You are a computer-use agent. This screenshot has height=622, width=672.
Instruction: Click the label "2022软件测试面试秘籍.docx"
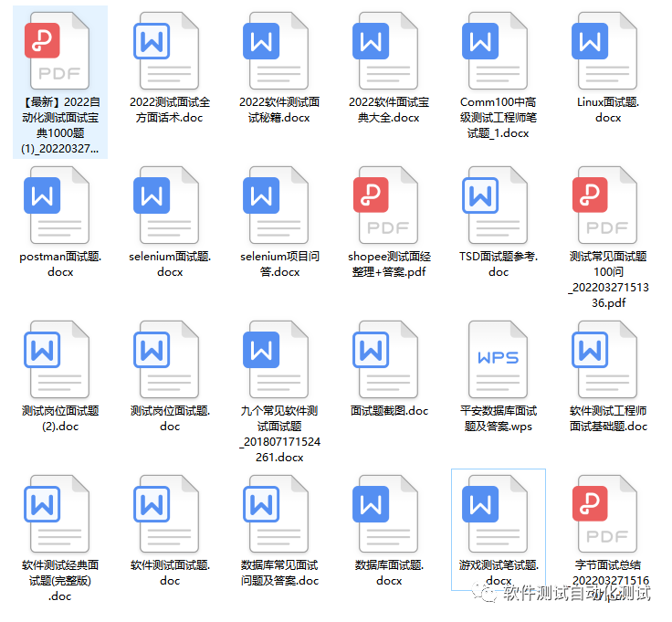pos(279,110)
